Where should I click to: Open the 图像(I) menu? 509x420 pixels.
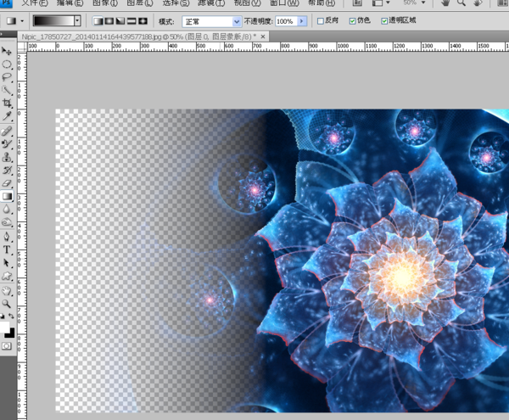coord(105,3)
